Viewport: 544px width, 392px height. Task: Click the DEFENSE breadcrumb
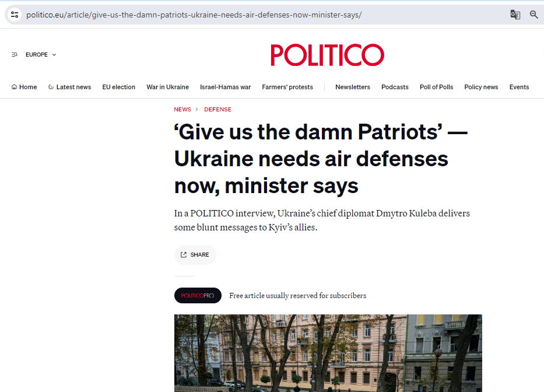click(x=217, y=109)
